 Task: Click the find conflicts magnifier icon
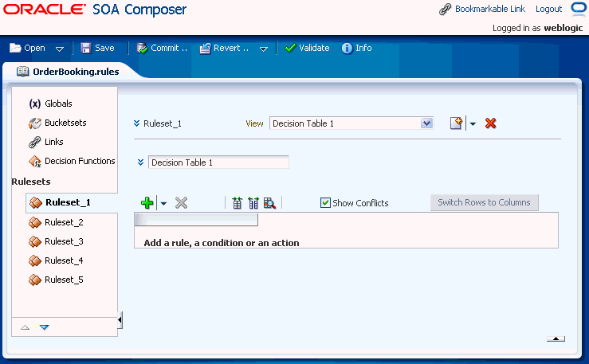click(269, 203)
